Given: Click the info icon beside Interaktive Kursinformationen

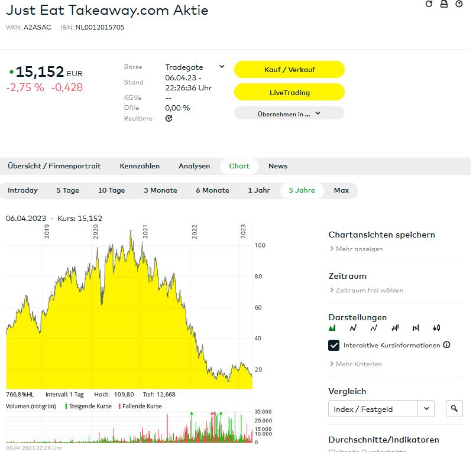Looking at the screenshot, I should (446, 345).
